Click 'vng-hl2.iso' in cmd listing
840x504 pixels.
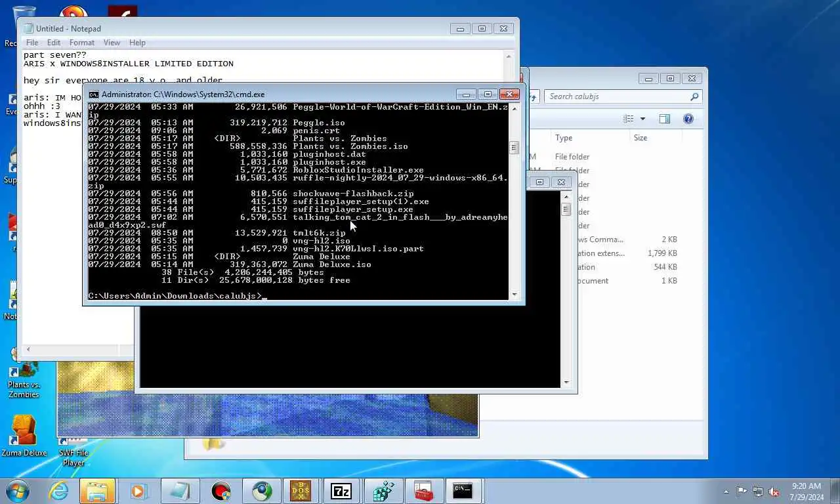click(322, 241)
